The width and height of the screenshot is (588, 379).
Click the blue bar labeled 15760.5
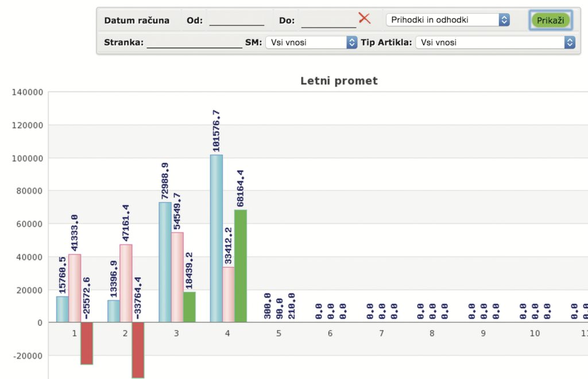point(62,309)
